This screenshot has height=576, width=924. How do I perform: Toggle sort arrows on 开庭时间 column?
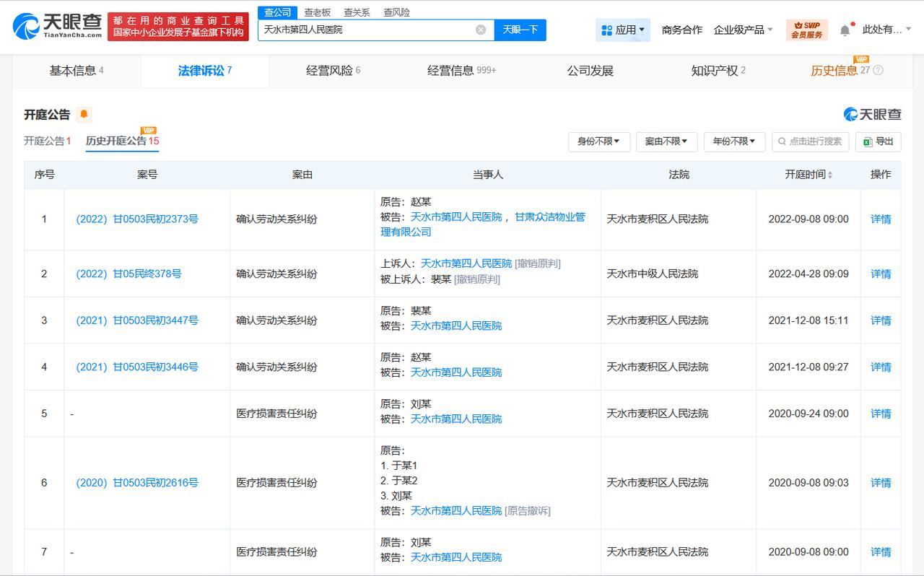(x=829, y=175)
